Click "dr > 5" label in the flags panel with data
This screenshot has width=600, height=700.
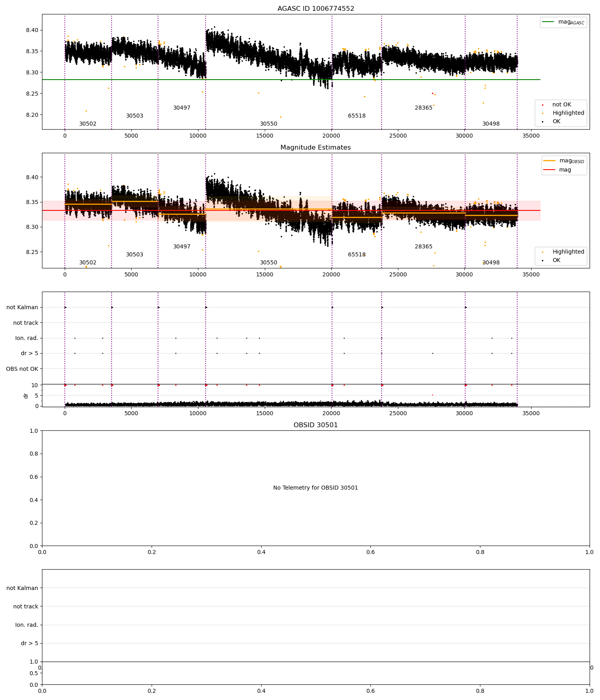tap(30, 354)
